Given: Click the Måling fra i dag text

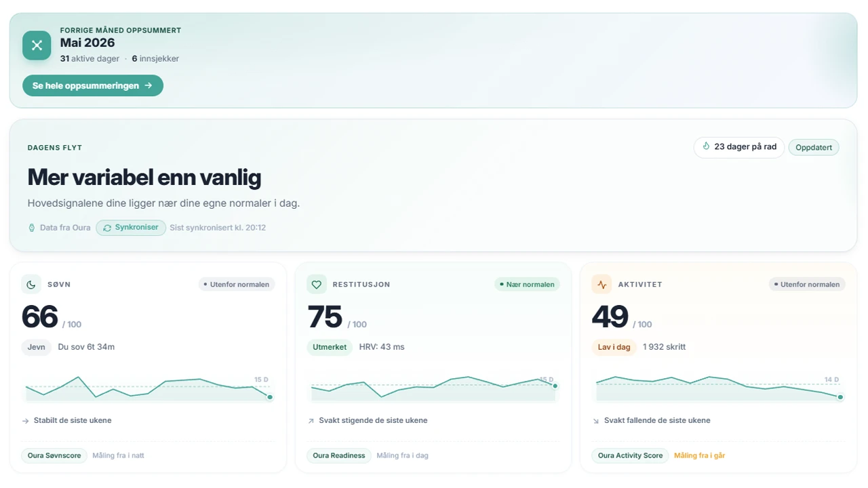Looking at the screenshot, I should click(x=403, y=455).
